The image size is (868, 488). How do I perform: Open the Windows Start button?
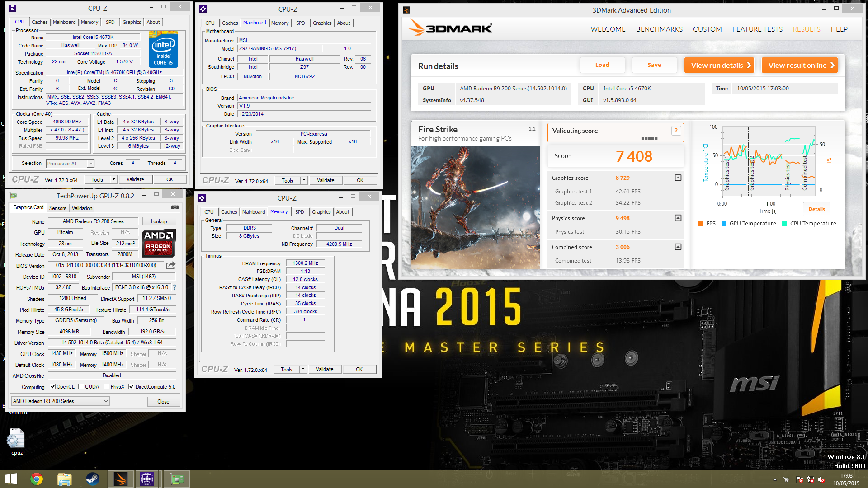(11, 479)
